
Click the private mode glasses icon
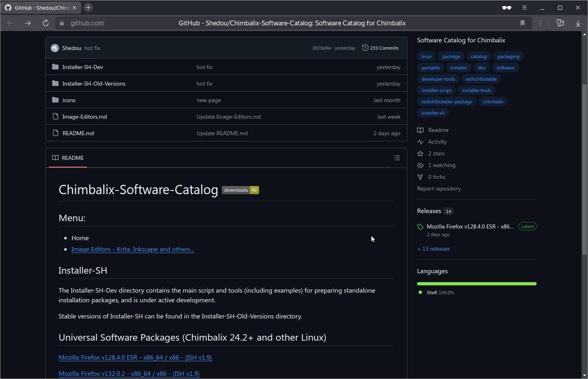click(506, 8)
